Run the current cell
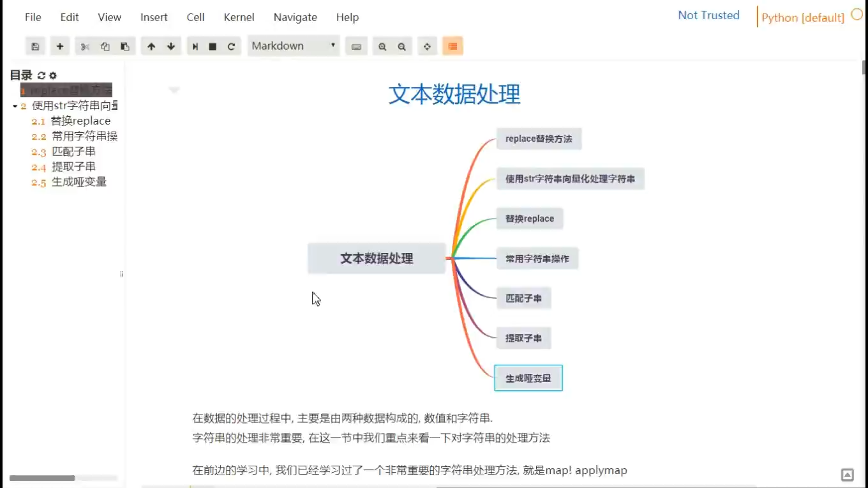868x488 pixels. pos(195,47)
